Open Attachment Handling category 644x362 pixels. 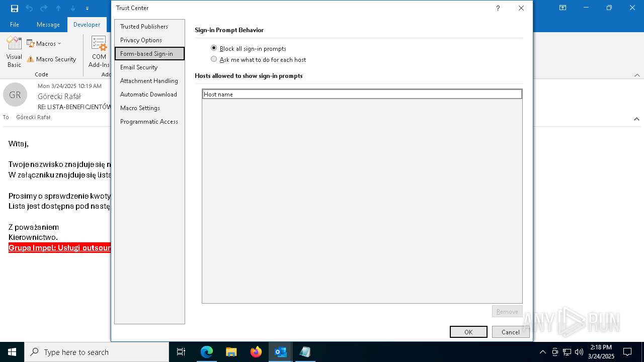pyautogui.click(x=149, y=80)
